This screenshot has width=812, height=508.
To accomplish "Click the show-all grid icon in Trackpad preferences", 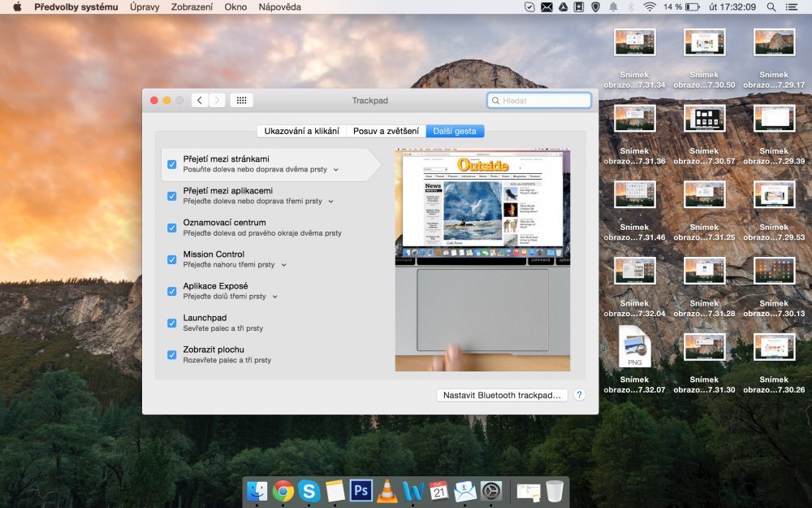I will [x=240, y=100].
